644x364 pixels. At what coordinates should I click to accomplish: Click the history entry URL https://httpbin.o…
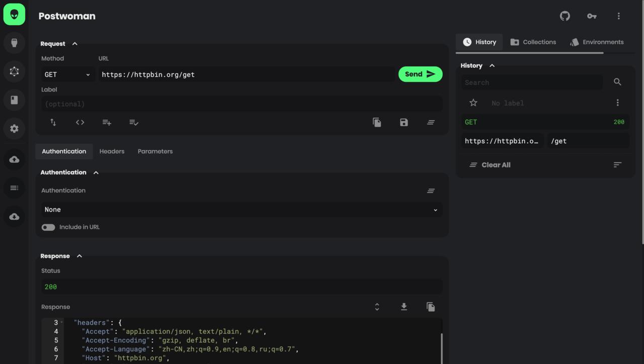(x=503, y=141)
